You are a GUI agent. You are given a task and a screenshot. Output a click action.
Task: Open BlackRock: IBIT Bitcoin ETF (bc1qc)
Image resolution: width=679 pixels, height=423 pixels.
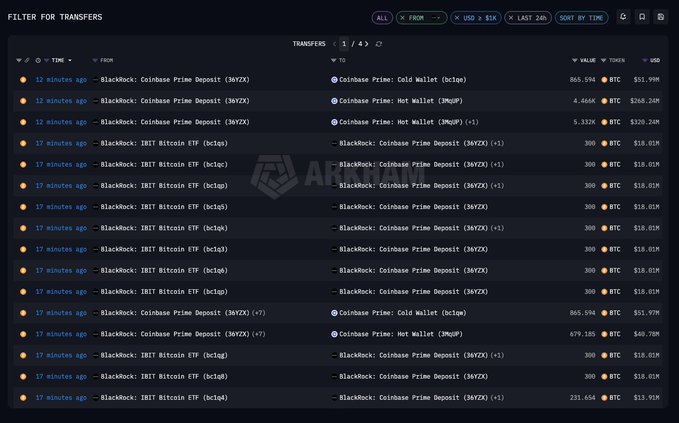(x=164, y=165)
